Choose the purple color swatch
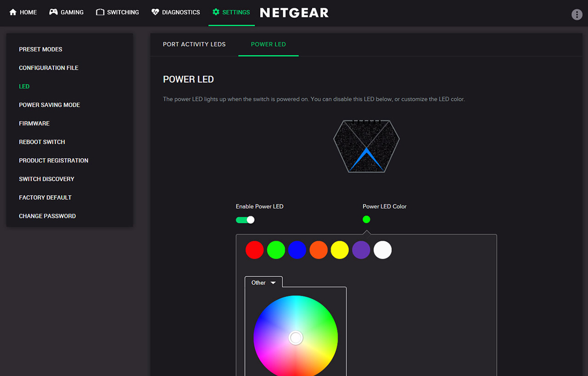This screenshot has width=588, height=376. tap(361, 250)
